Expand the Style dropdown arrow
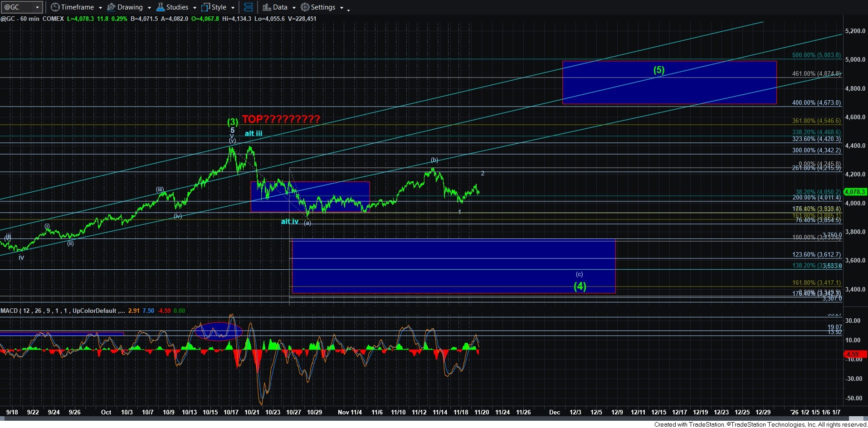Viewport: 868px width, 428px height. 233,8
